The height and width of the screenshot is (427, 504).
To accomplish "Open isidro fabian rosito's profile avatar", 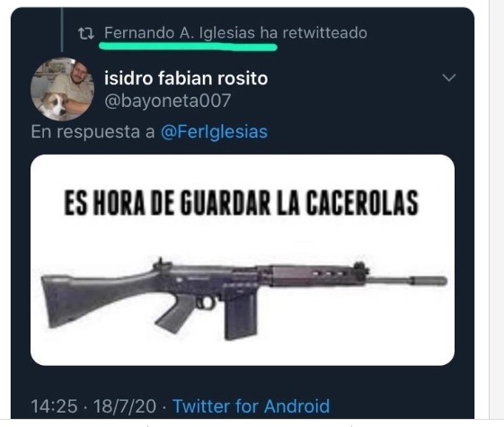I will [62, 89].
